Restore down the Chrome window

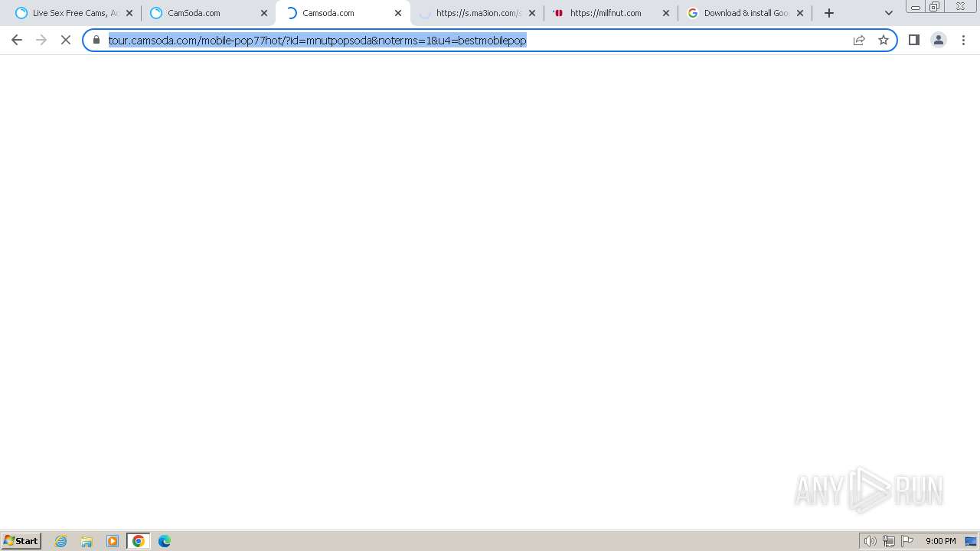(x=935, y=7)
